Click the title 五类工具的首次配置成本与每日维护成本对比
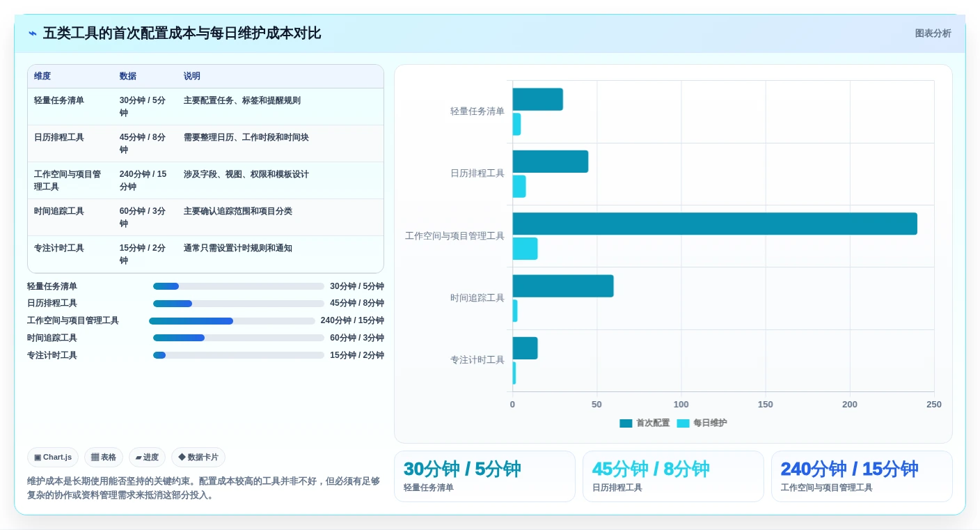Screen dimensions: 980x530 [x=182, y=33]
